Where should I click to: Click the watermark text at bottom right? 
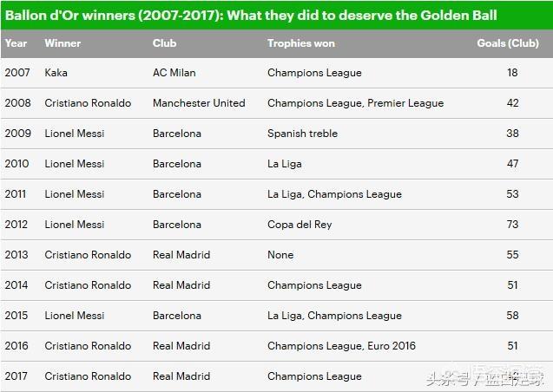click(485, 378)
